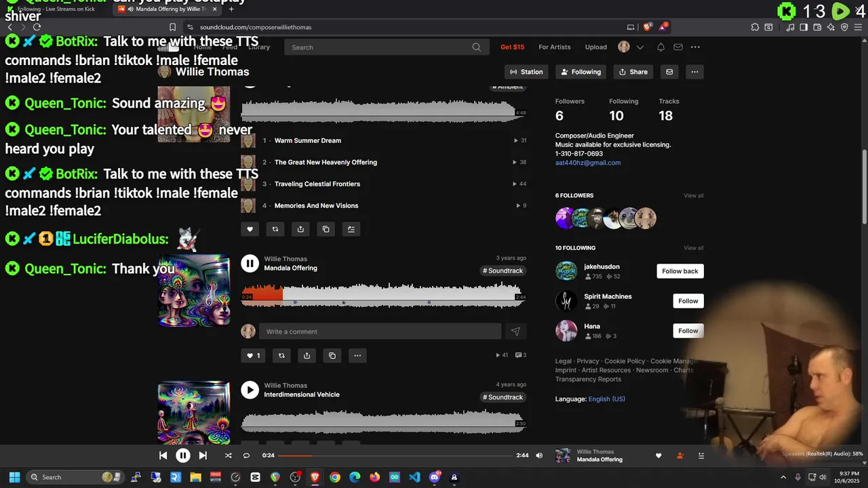Repost the Mandala Offering track
868x488 pixels.
(281, 355)
